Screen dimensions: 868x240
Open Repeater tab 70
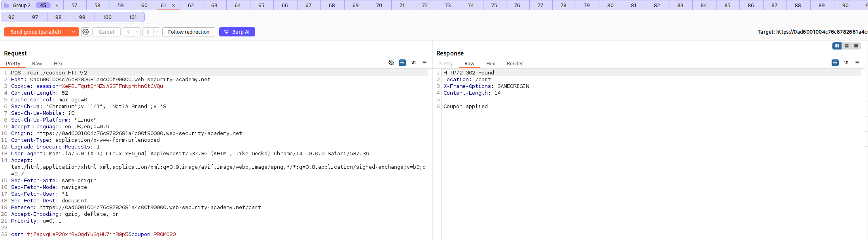379,5
